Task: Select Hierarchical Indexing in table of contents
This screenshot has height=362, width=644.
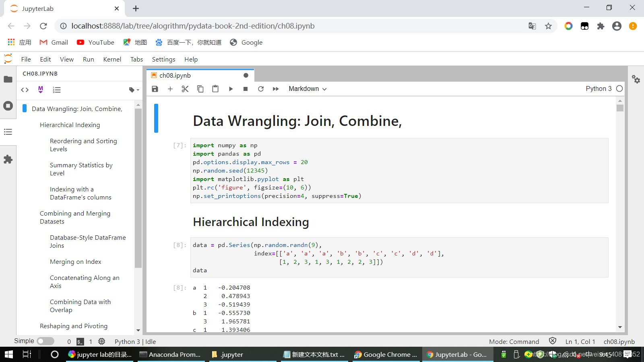Action: [x=70, y=125]
